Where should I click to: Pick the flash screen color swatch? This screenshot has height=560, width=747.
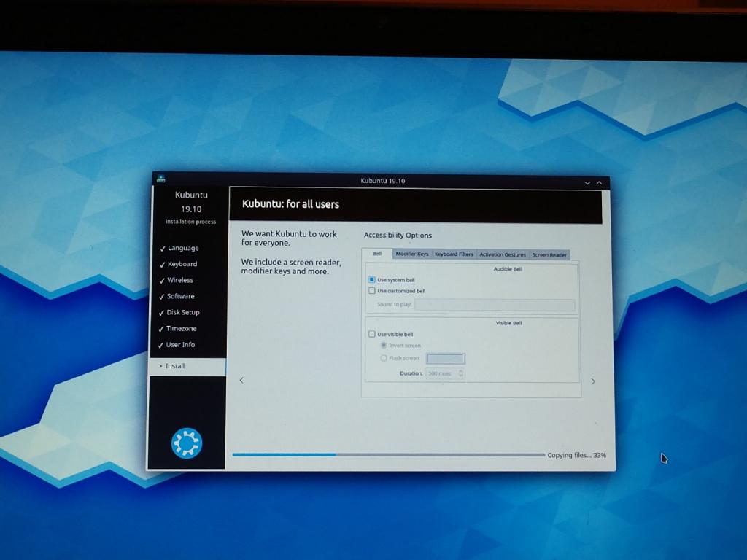445,358
